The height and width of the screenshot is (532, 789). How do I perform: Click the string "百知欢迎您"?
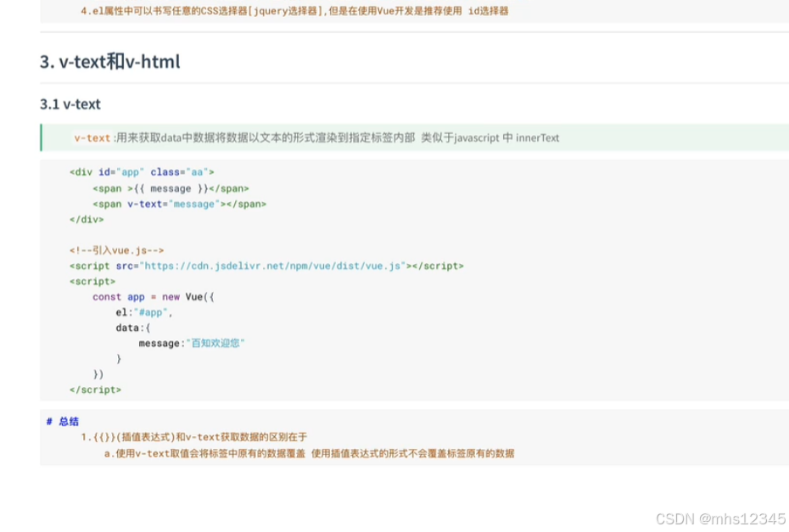coord(215,344)
